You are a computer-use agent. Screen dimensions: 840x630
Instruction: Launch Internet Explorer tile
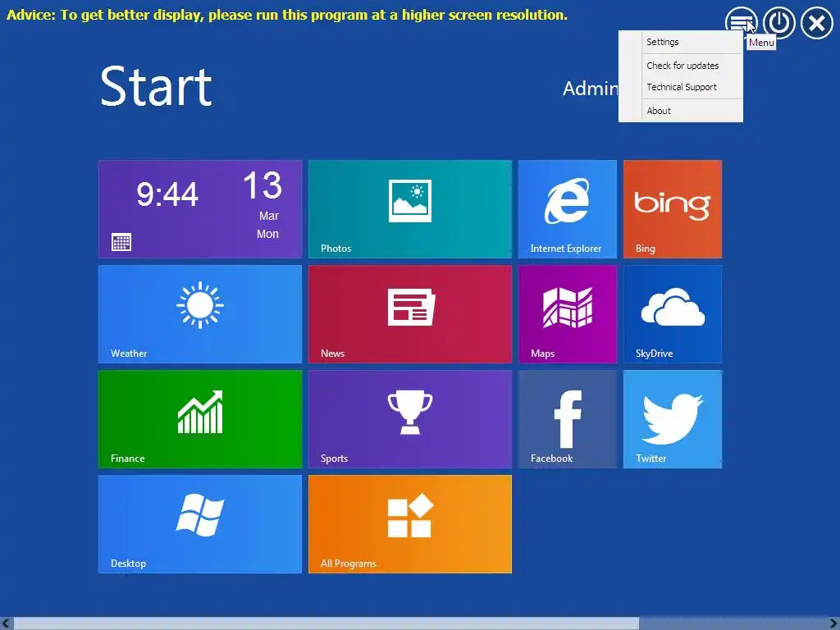(568, 209)
